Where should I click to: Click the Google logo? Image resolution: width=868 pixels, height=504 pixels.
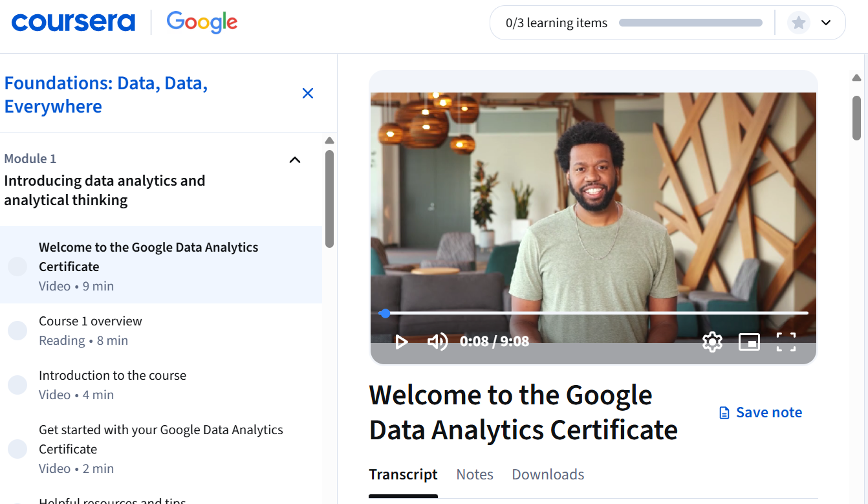tap(202, 23)
